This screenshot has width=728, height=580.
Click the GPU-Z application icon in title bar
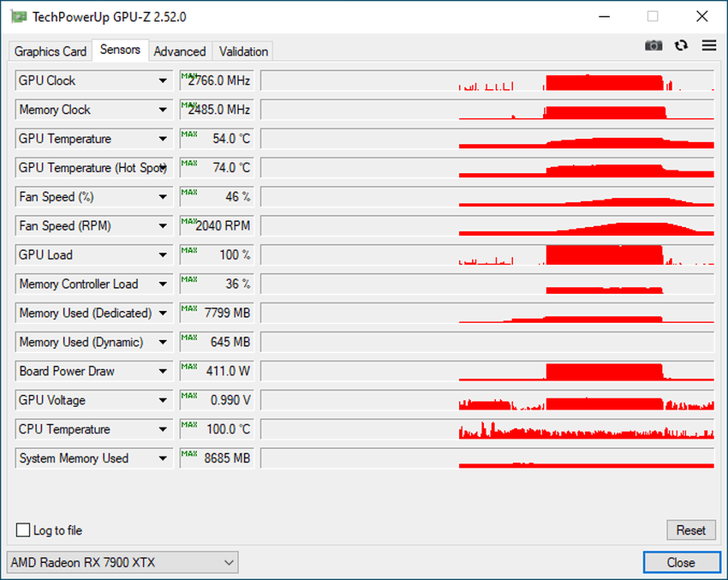click(x=19, y=17)
